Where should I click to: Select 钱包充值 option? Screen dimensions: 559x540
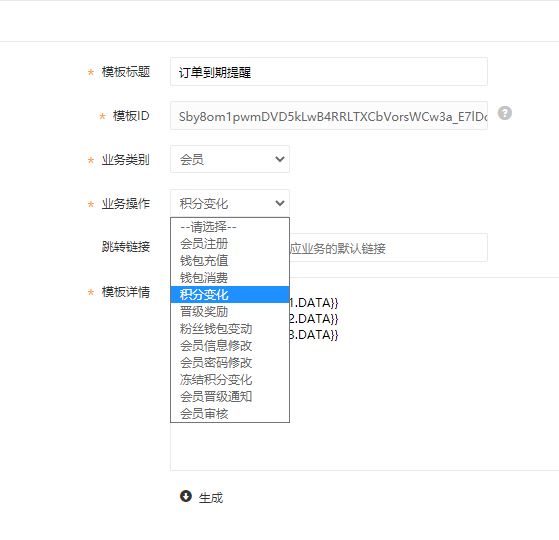(x=230, y=261)
